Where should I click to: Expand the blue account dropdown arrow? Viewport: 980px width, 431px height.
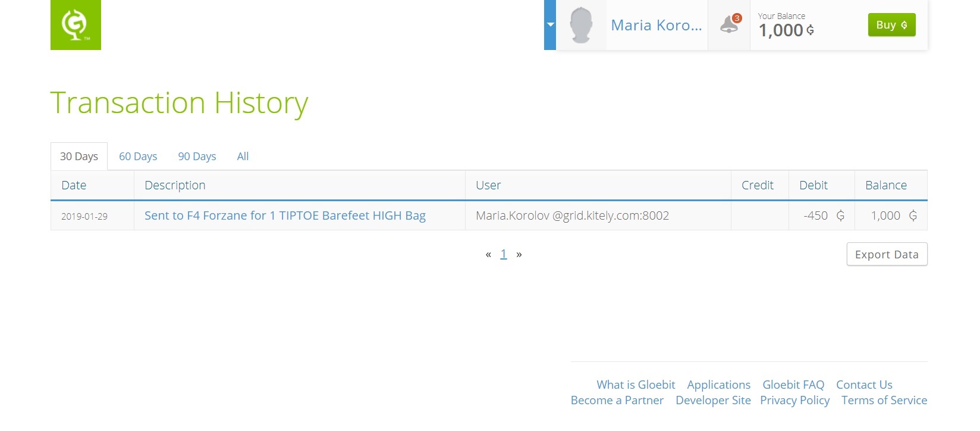[x=550, y=25]
